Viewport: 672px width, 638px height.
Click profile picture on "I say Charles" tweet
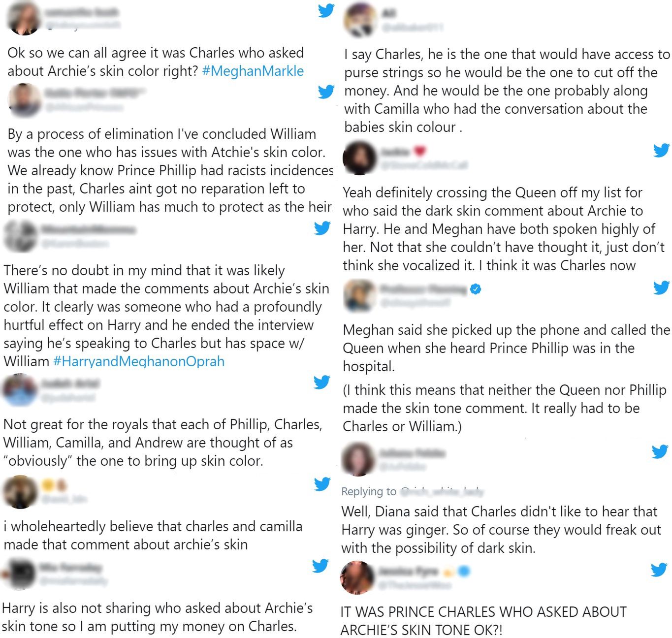(x=360, y=20)
